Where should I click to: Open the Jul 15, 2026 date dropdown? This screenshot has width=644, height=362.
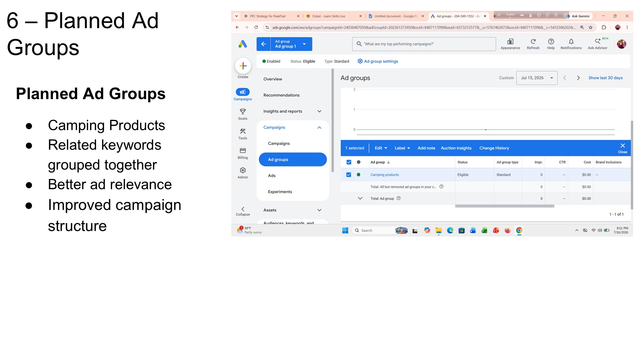click(x=537, y=78)
